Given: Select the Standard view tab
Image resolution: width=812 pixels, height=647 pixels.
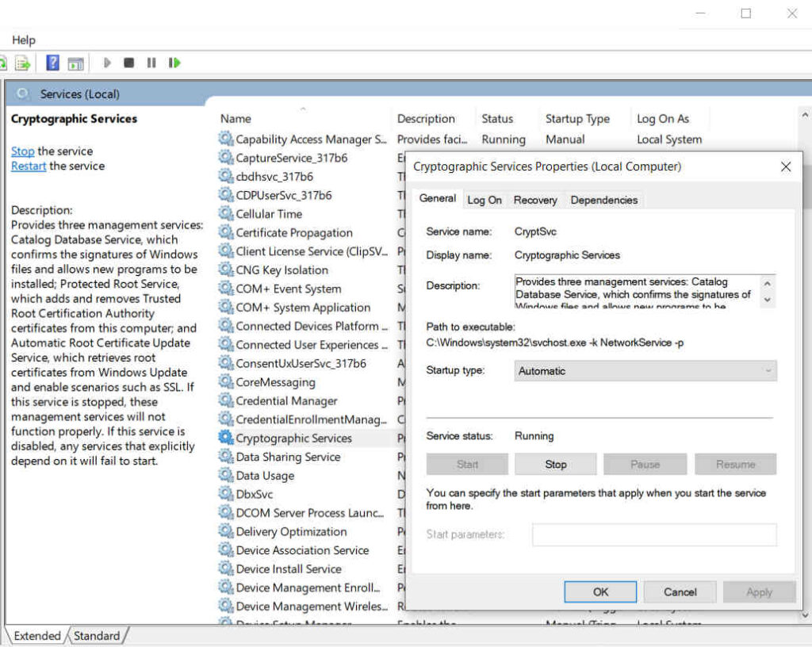Looking at the screenshot, I should 97,636.
